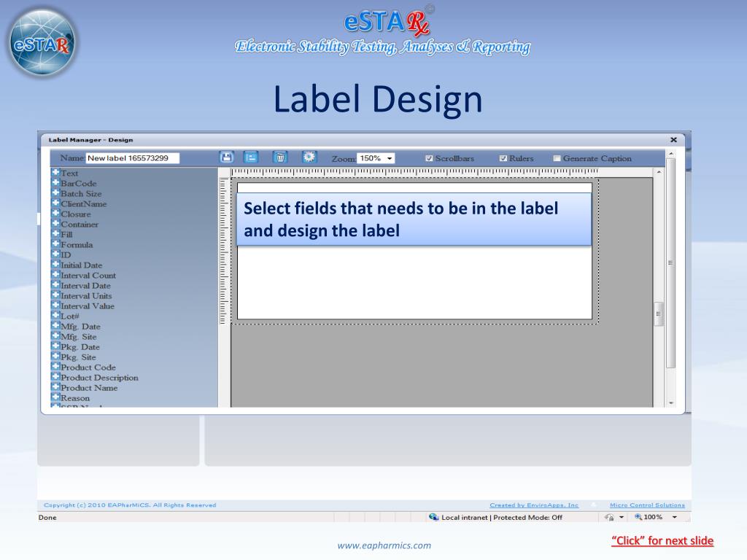Click the Delete trash can icon
747x560 pixels.
tap(280, 157)
